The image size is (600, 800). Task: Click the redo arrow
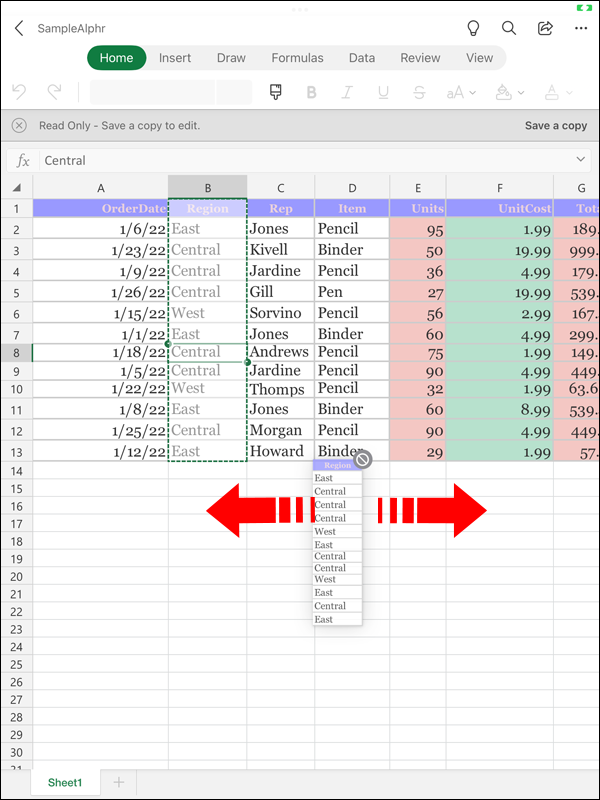pos(54,92)
